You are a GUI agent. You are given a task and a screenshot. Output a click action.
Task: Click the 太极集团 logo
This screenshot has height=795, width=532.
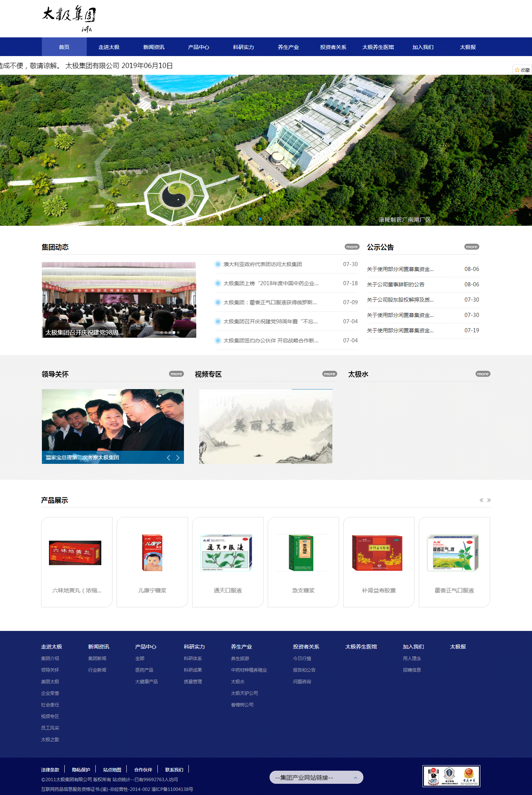click(69, 18)
